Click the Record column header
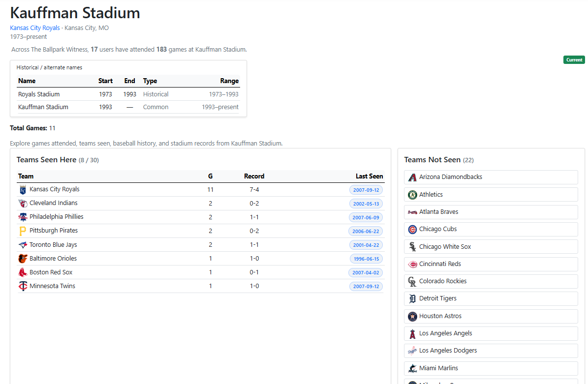The image size is (588, 384). (254, 176)
